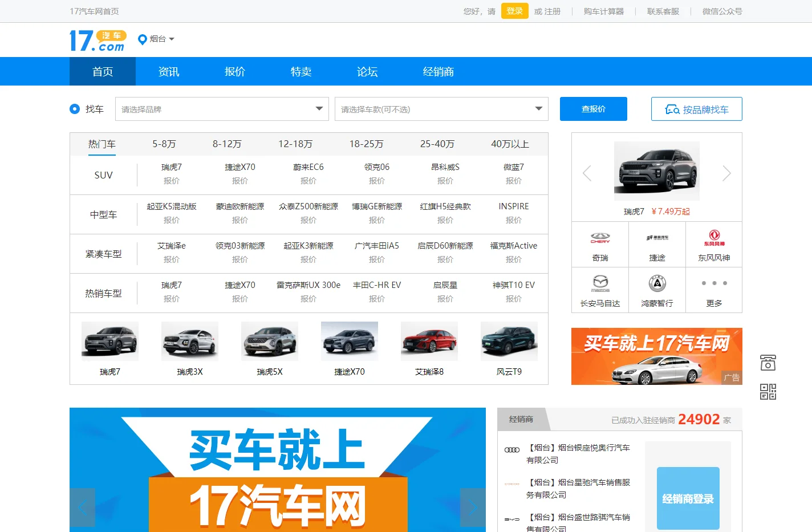Select the 经销商 panel tab

click(x=521, y=419)
